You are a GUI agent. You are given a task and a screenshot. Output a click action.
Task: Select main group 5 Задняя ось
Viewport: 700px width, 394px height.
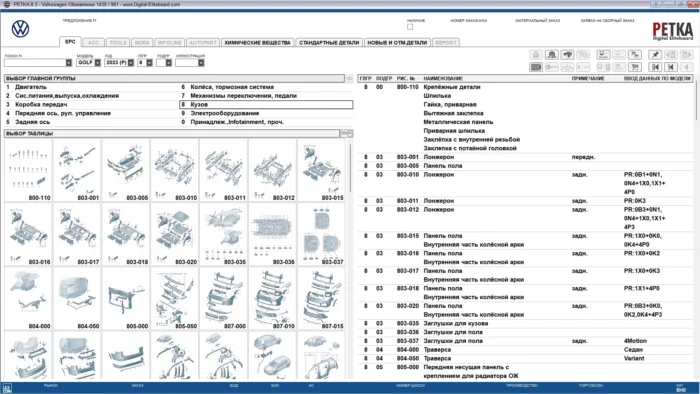(92, 122)
